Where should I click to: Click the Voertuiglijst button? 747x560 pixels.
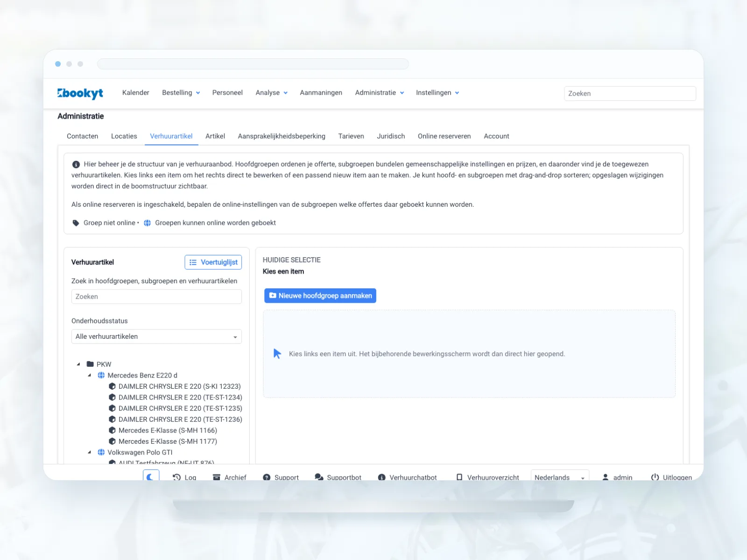(x=213, y=262)
